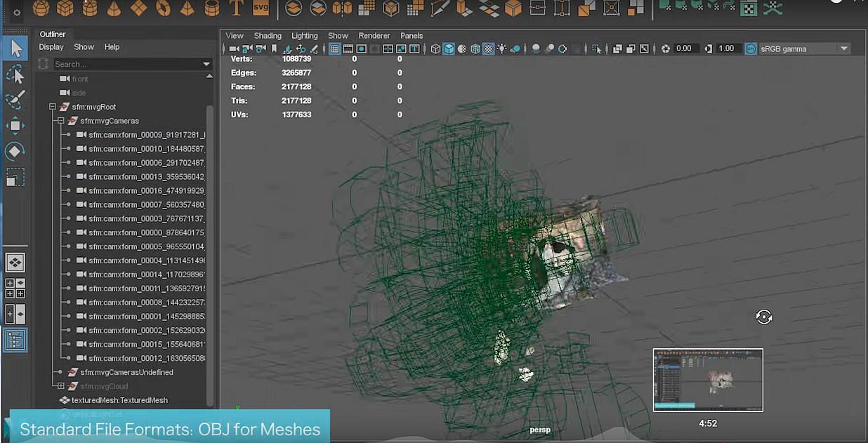Image resolution: width=868 pixels, height=443 pixels.
Task: Create a polygon pyramid from the shelf
Action: coord(187,8)
